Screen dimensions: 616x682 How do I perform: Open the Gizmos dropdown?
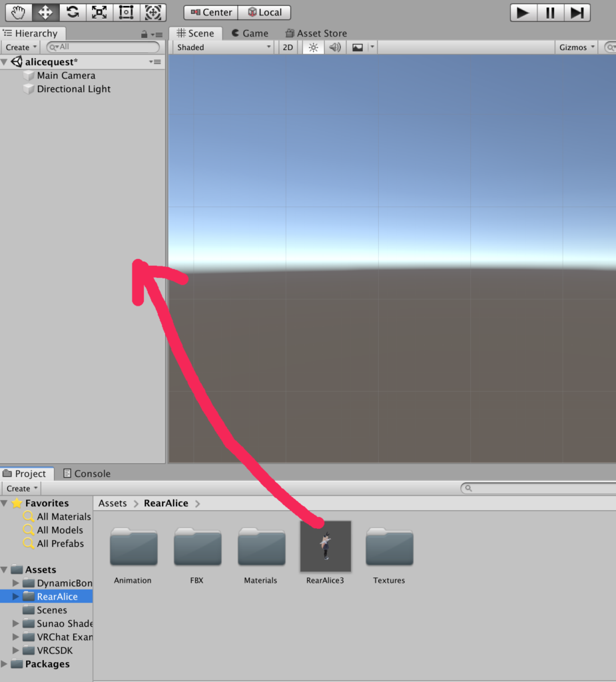click(577, 47)
